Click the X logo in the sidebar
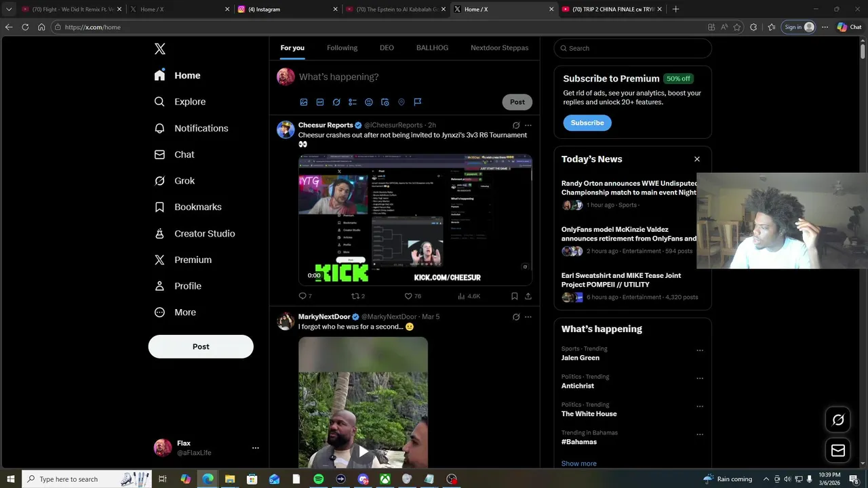 point(160,49)
